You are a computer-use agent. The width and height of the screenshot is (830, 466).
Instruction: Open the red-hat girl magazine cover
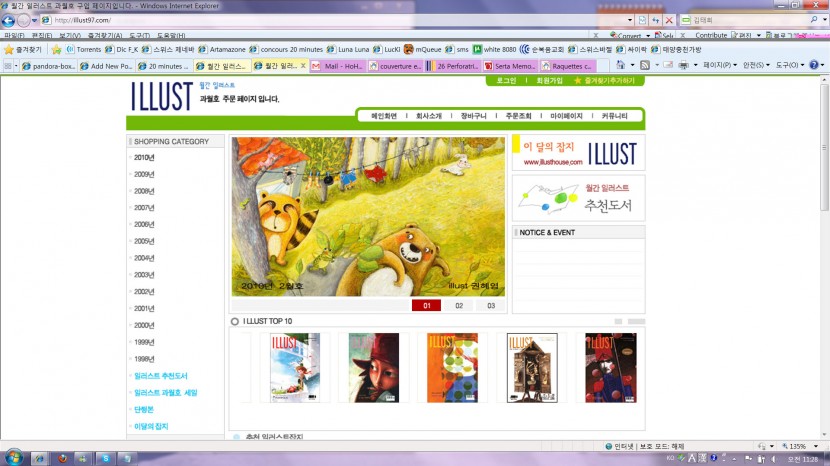point(374,368)
